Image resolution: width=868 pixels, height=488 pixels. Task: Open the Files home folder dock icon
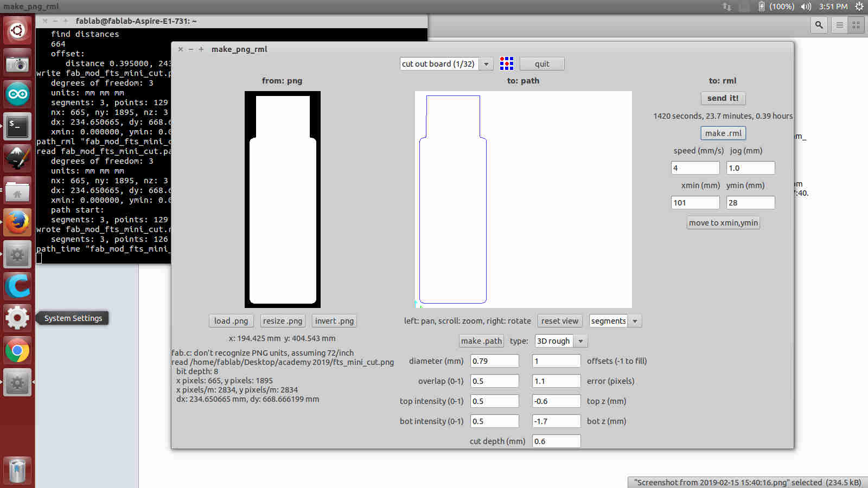pyautogui.click(x=17, y=190)
